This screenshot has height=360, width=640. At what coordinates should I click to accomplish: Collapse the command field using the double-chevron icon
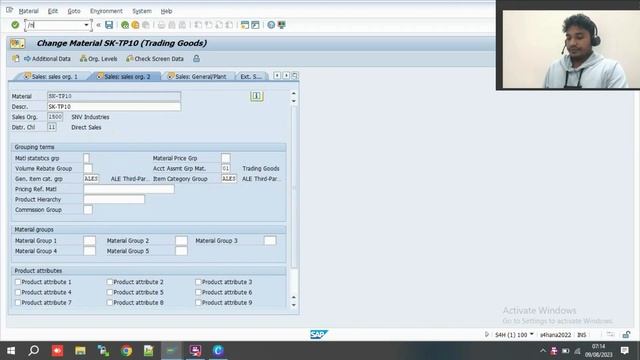98,25
